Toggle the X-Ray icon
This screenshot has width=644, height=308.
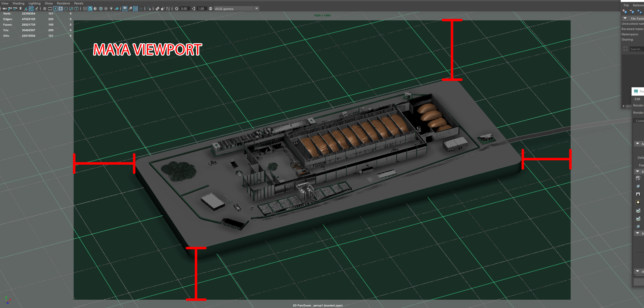157,9
